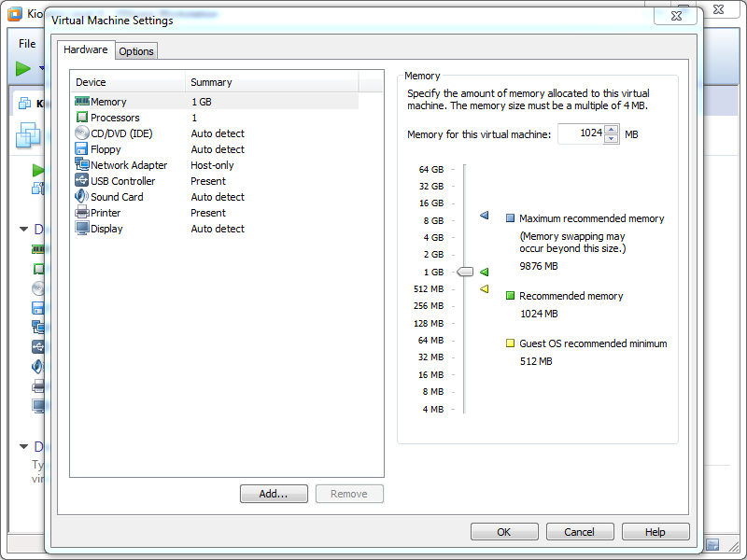747x560 pixels.
Task: Select the Memory device icon
Action: [82, 102]
